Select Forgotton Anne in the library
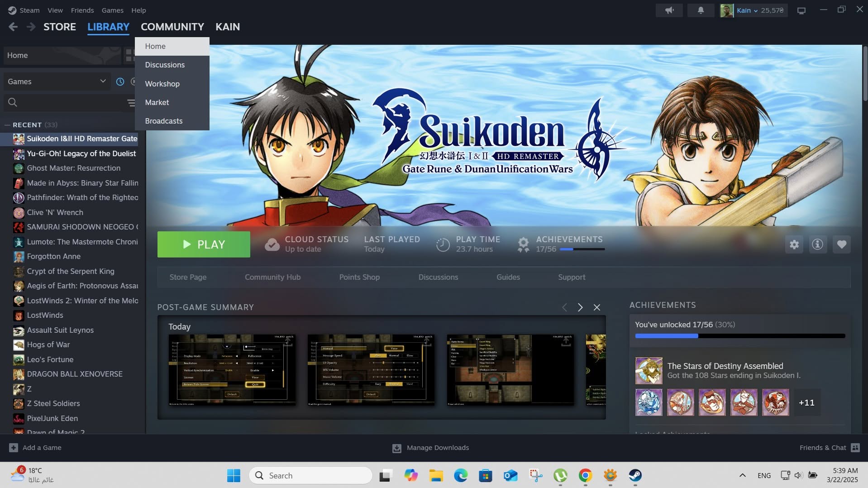Screen dimensions: 868x488 click(x=54, y=256)
